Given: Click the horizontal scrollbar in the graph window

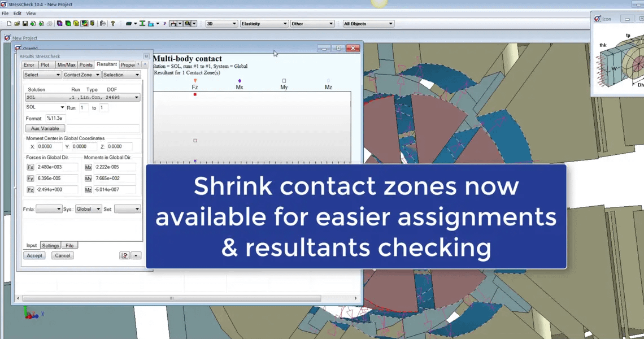Looking at the screenshot, I should point(171,298).
